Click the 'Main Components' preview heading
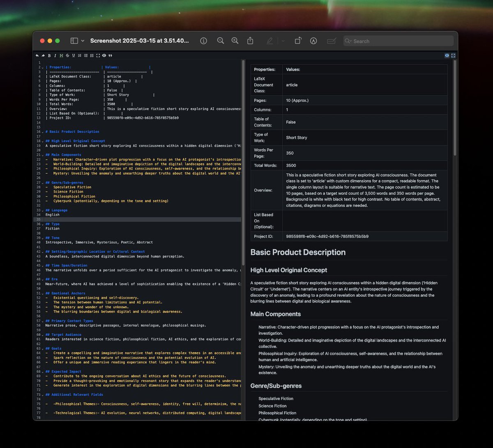Viewport: 493px width, 448px height. [x=276, y=314]
